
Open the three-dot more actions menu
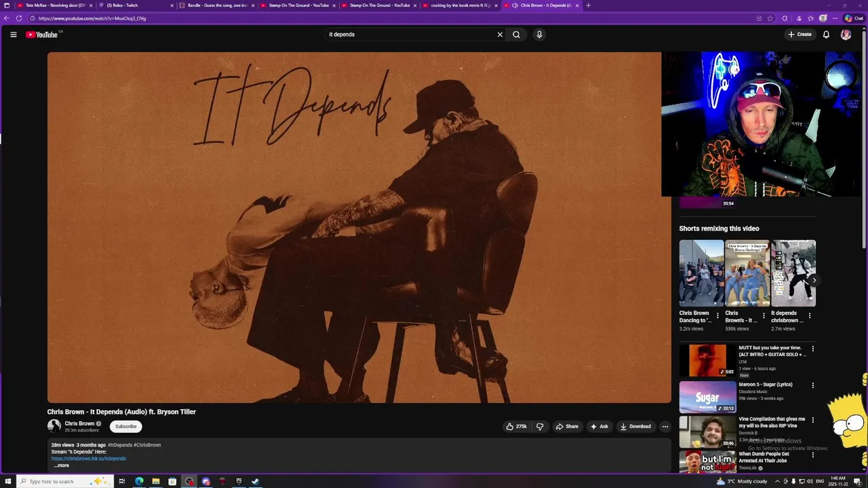coord(665,426)
